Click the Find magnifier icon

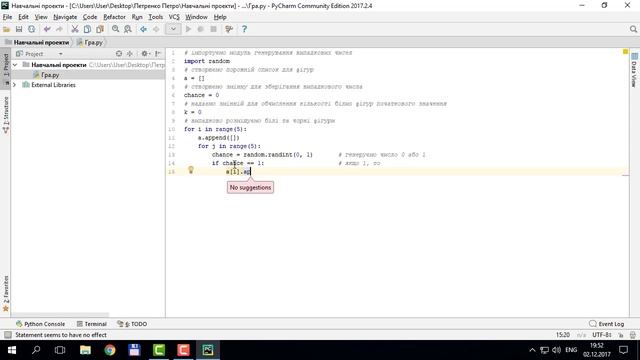(116, 29)
